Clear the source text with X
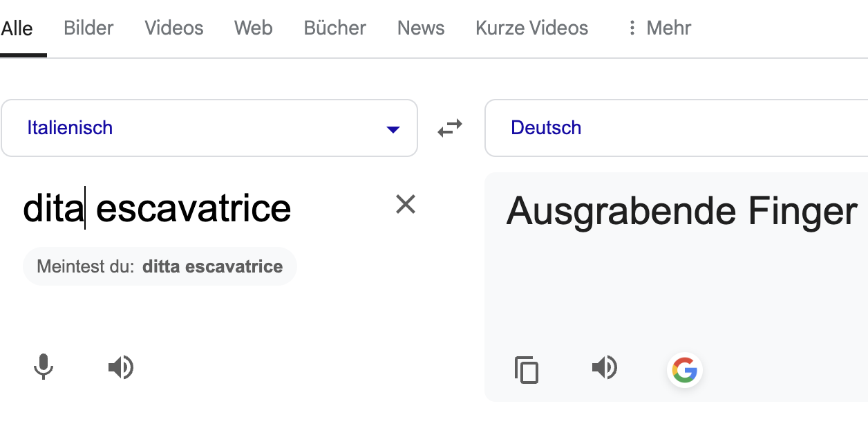This screenshot has width=868, height=424. click(x=405, y=204)
